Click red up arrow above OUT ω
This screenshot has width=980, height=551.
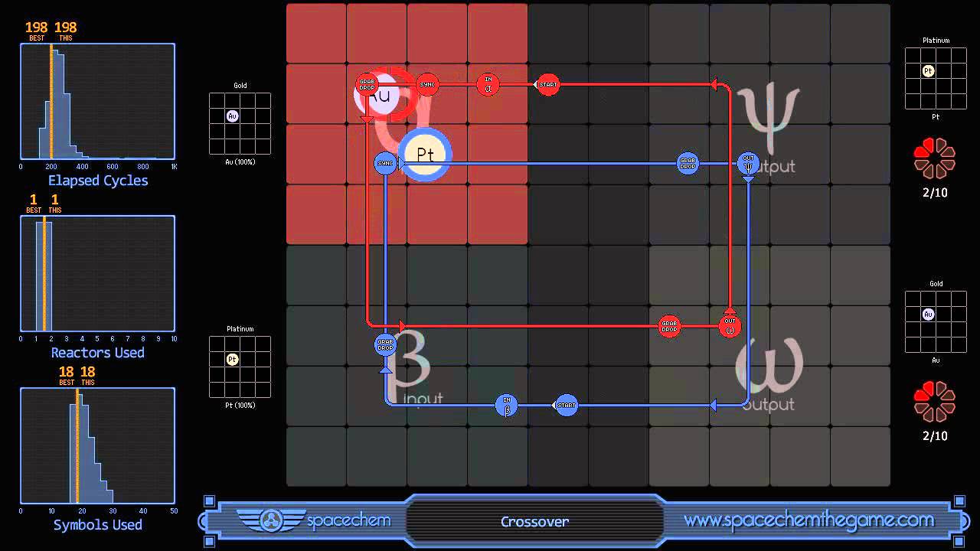point(730,310)
